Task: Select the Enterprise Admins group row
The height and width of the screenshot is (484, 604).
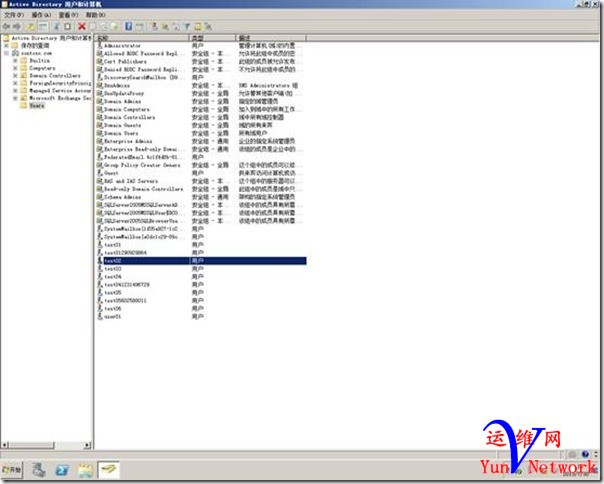Action: (x=201, y=141)
